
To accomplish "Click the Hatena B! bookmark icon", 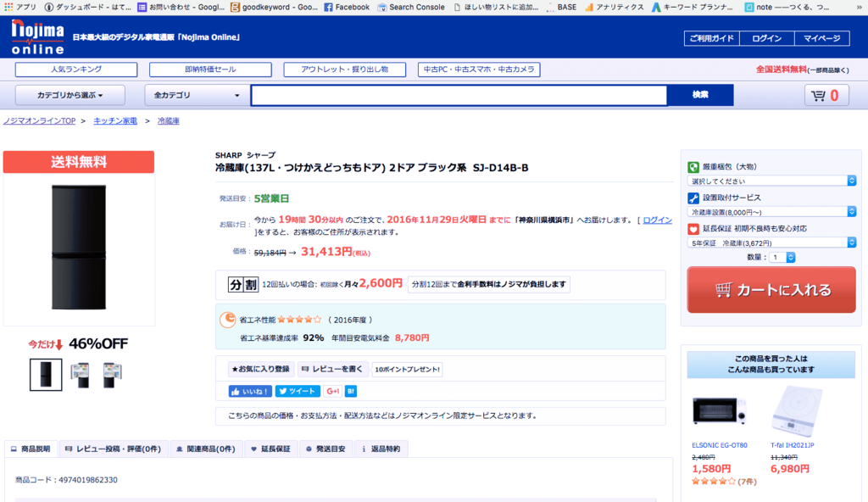I will (x=351, y=391).
